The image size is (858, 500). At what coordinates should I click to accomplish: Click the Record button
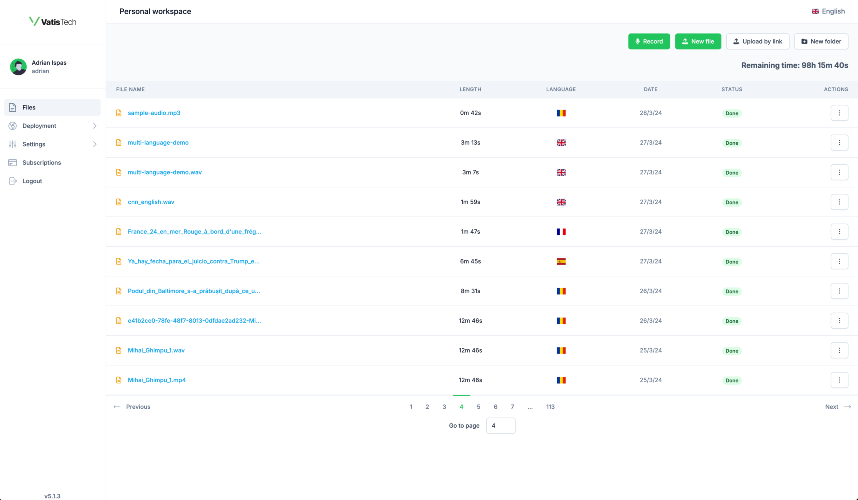(x=649, y=42)
